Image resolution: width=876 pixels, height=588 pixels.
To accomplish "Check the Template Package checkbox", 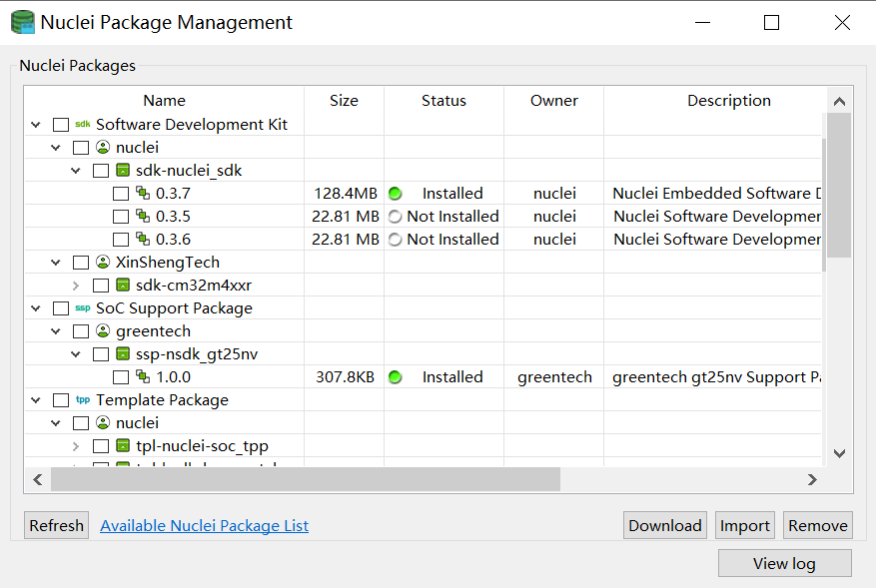I will pos(61,400).
